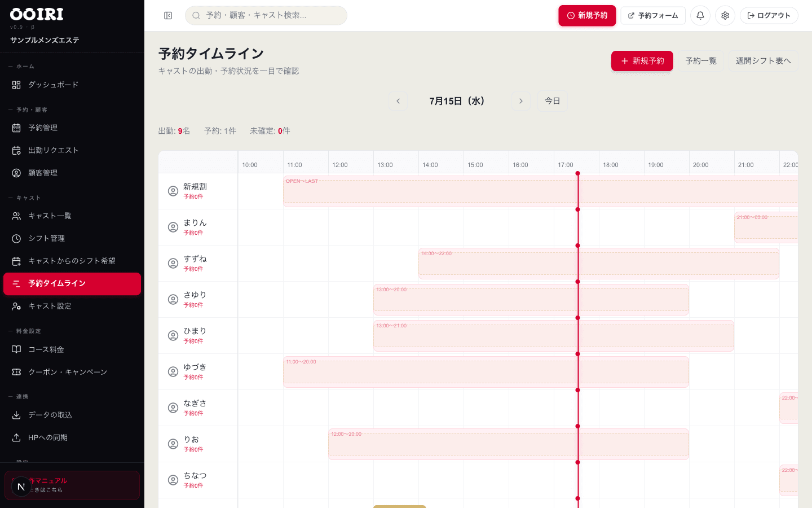This screenshot has width=812, height=508.
Task: Click the シフト管理 clock icon
Action: (x=16, y=239)
